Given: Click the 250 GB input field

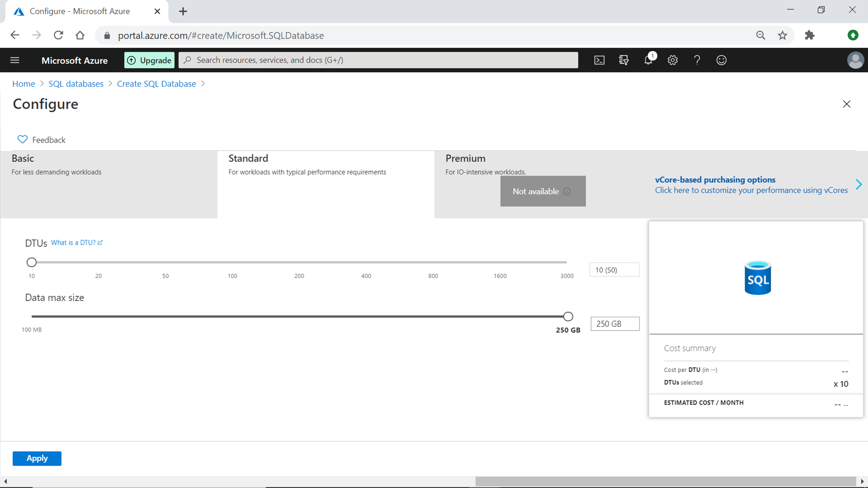Looking at the screenshot, I should point(615,324).
